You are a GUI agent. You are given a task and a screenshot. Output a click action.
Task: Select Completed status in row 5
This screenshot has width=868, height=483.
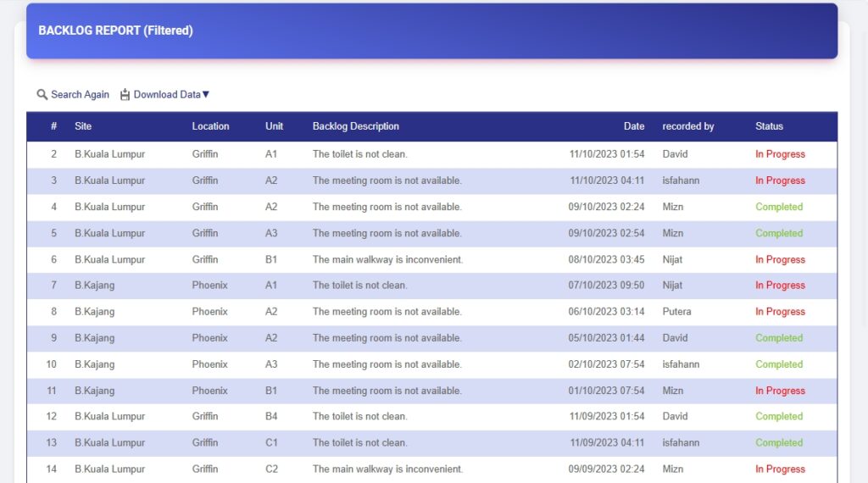pyautogui.click(x=779, y=233)
